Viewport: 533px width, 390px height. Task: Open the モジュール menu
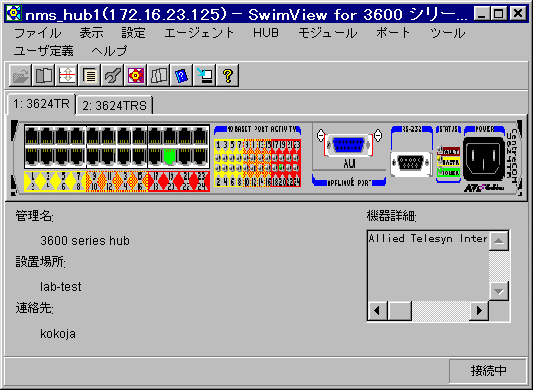328,33
